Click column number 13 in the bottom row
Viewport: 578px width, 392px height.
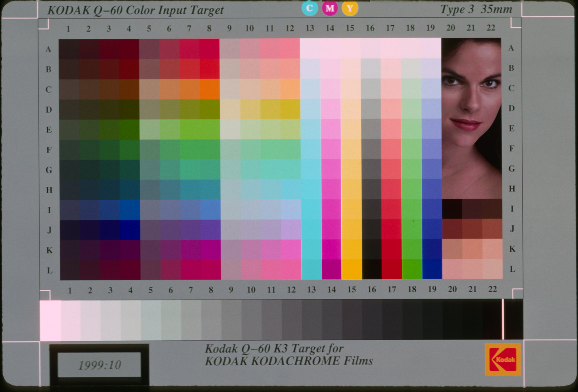(x=311, y=289)
